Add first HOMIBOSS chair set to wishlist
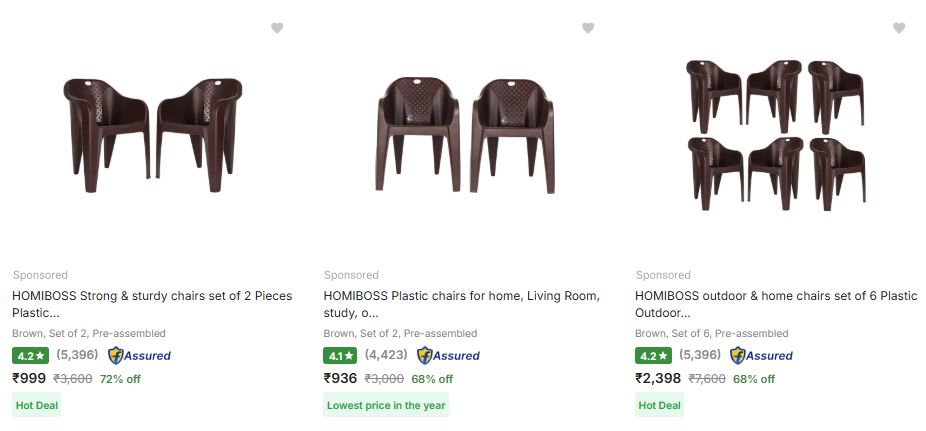This screenshot has width=926, height=431. click(277, 28)
